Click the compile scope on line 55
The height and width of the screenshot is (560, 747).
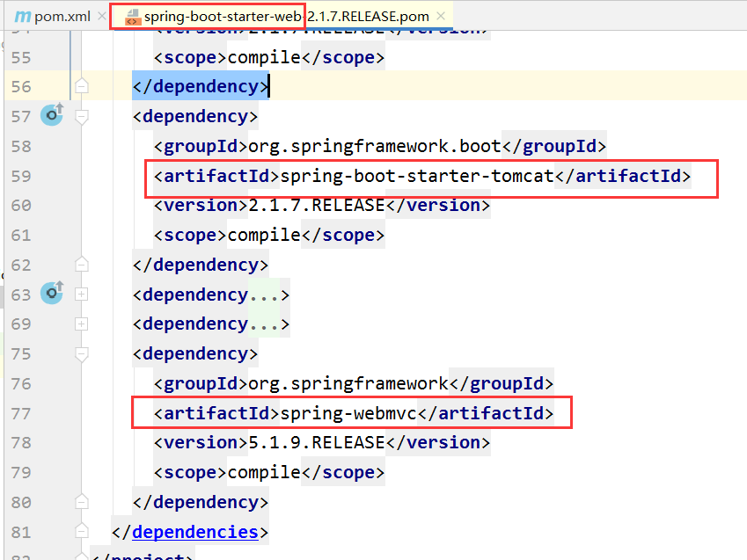pyautogui.click(x=264, y=58)
